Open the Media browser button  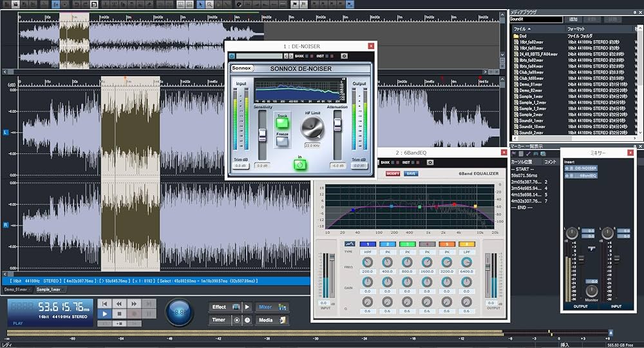point(272,320)
